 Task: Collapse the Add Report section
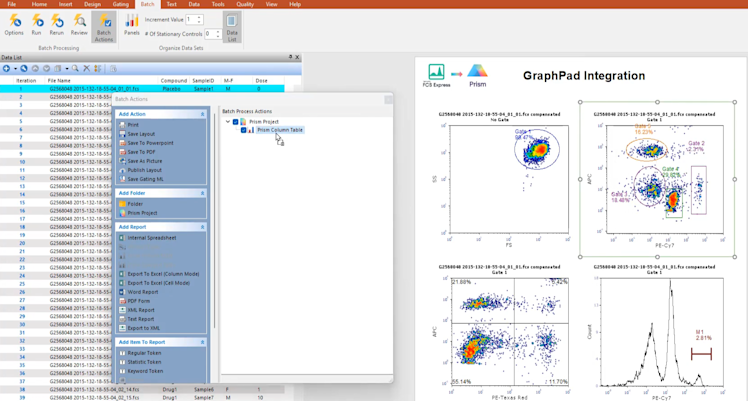click(202, 227)
